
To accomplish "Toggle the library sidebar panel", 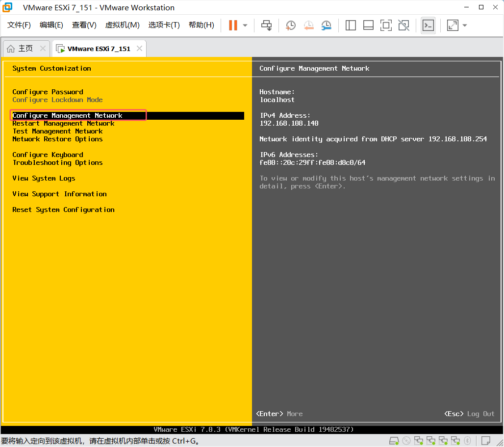I will point(351,25).
